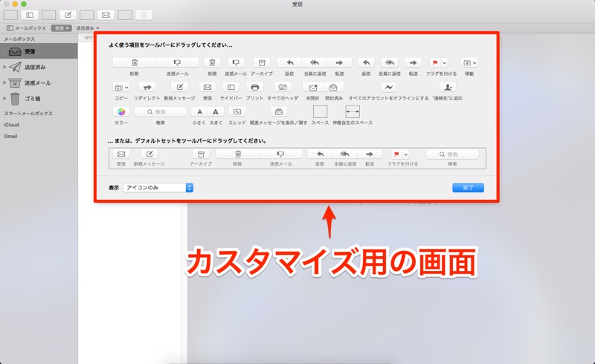Click the 迷惑メール icon in the default toolbar set
Viewport: 595px width, 364px height.
[281, 154]
